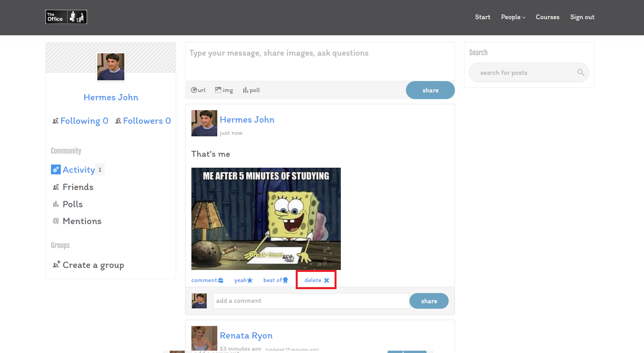Select Create a group
This screenshot has height=353, width=644.
pyautogui.click(x=93, y=265)
